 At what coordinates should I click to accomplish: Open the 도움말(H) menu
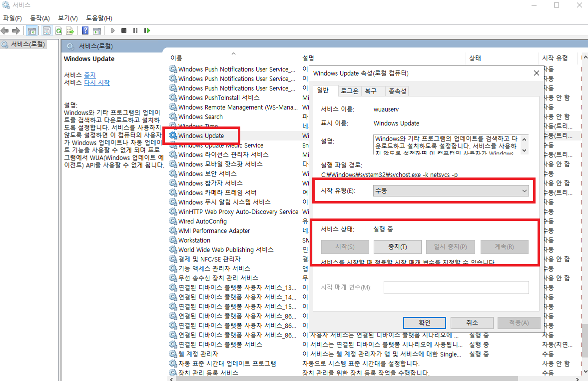tap(99, 18)
